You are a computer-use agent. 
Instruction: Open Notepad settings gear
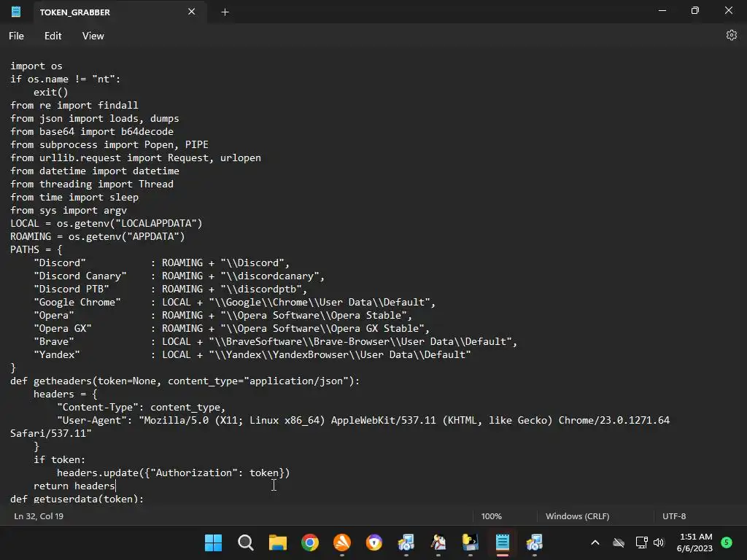point(731,35)
